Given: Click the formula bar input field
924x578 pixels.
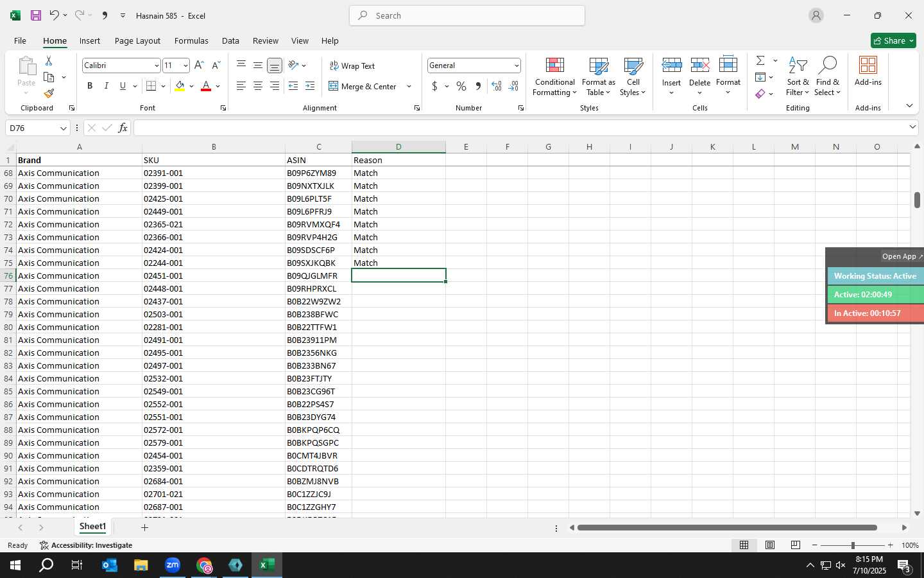Looking at the screenshot, I should tap(521, 128).
